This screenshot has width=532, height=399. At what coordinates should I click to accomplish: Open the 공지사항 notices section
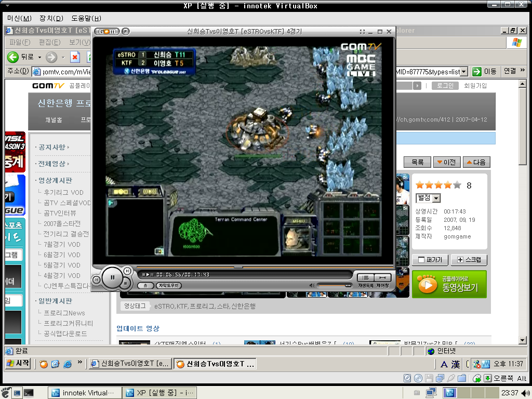51,147
